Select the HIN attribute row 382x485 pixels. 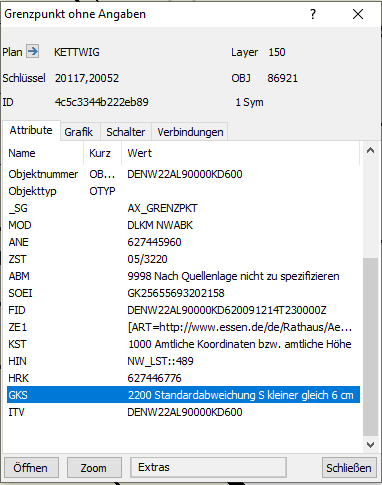tap(183, 361)
